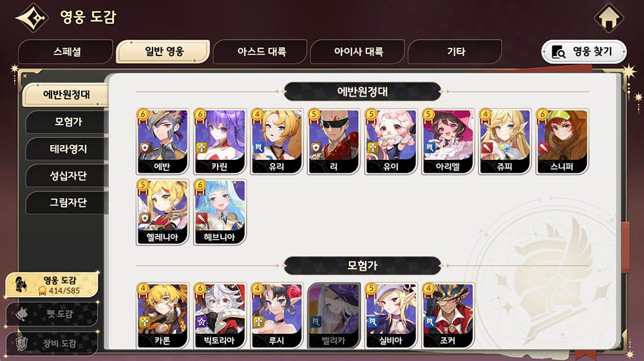Jump to the 테라영지 faction
Viewport: 644px width, 361px height.
click(67, 149)
